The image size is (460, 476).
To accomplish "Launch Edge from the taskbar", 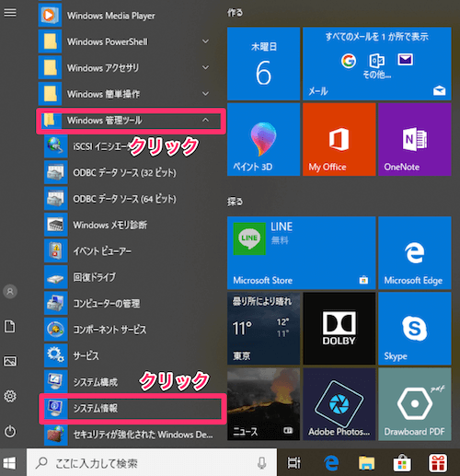I will pos(331,463).
